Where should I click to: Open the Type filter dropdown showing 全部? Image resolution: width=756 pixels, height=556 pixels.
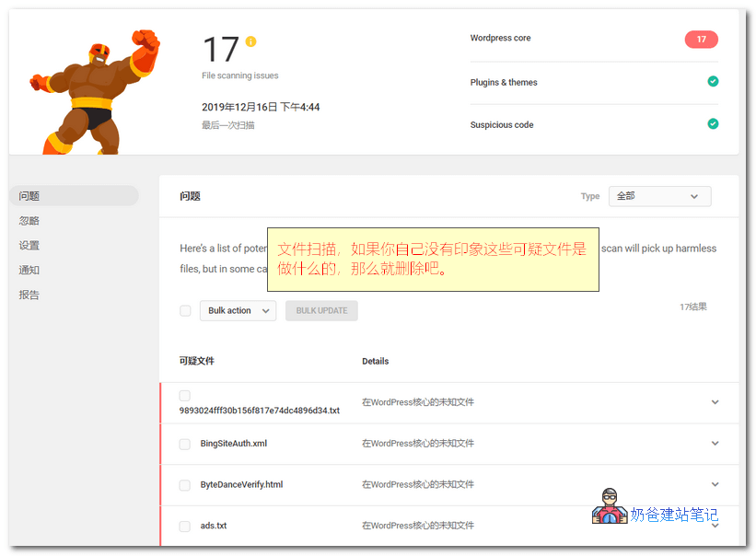[658, 196]
